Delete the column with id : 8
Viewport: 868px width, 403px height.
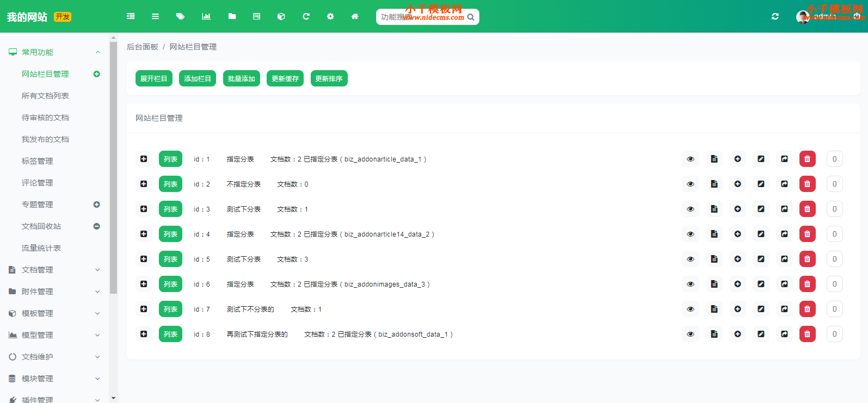[808, 334]
